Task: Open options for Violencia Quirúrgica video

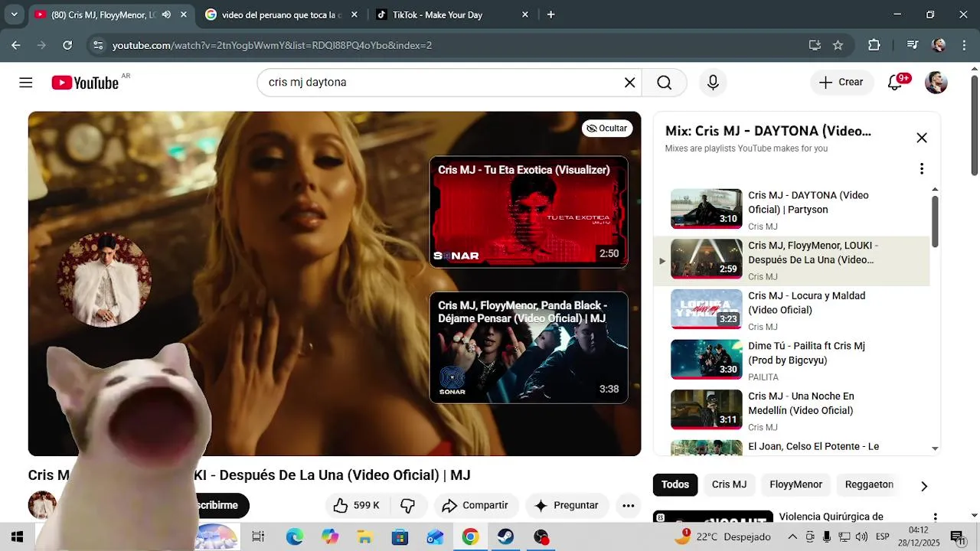Action: tap(935, 518)
